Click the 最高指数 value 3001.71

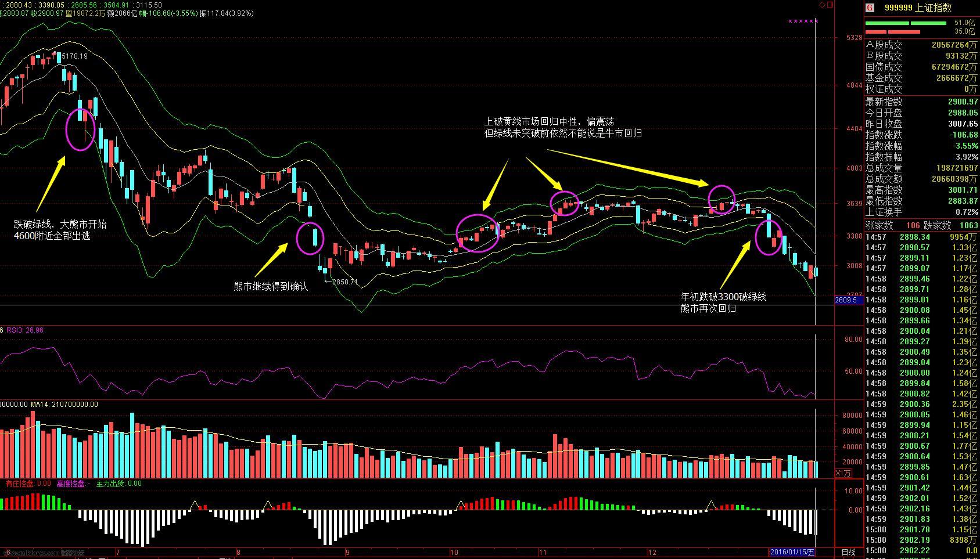(x=963, y=190)
